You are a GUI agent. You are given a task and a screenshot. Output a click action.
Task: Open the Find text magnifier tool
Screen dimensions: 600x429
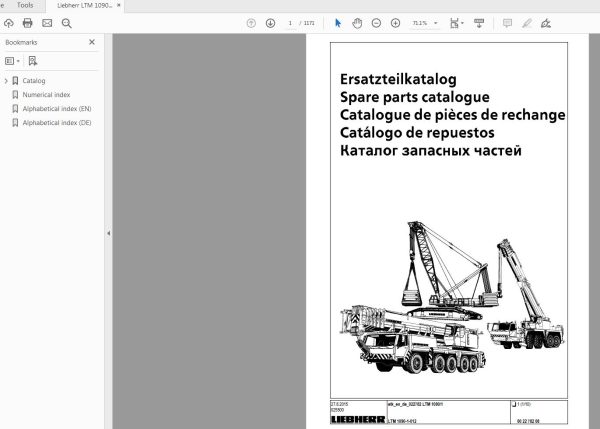pyautogui.click(x=65, y=23)
